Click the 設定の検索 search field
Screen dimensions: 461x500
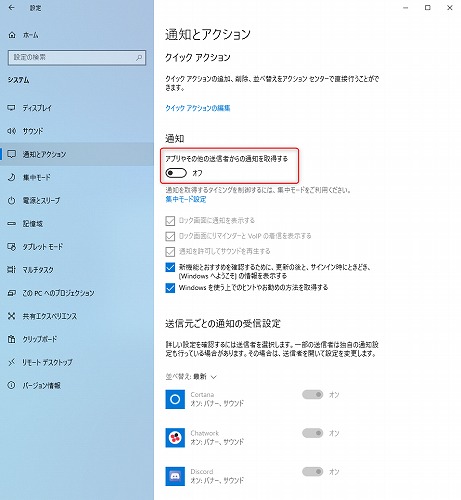point(77,58)
